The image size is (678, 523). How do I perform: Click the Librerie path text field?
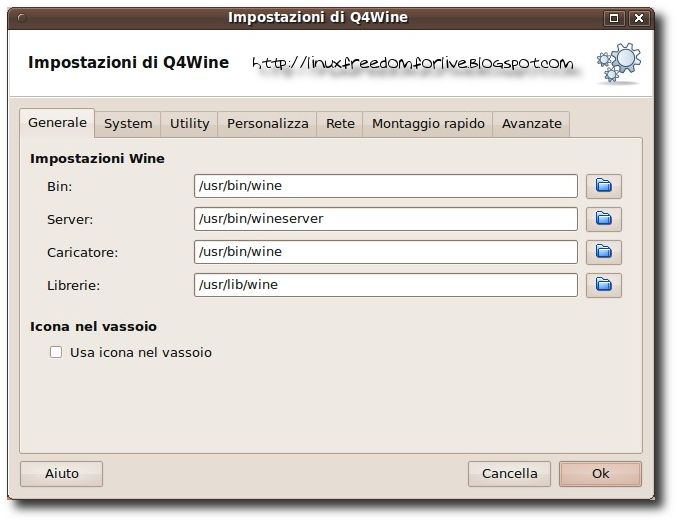(x=385, y=285)
